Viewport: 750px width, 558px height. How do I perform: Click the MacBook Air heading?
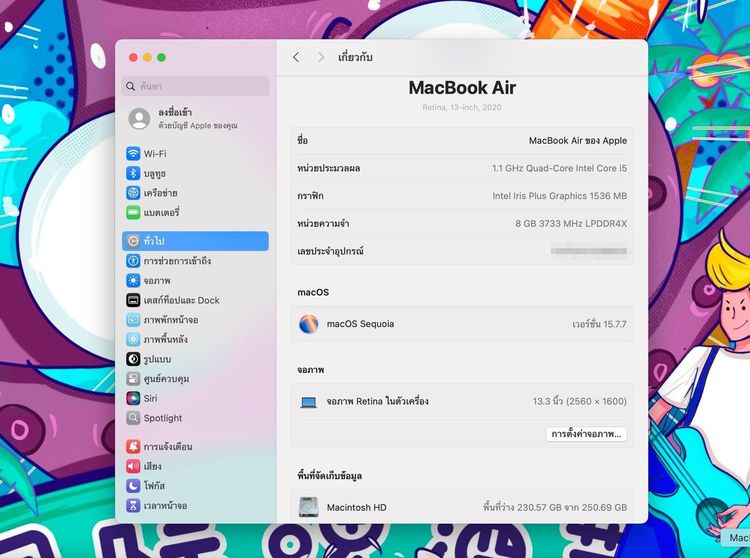pyautogui.click(x=462, y=88)
